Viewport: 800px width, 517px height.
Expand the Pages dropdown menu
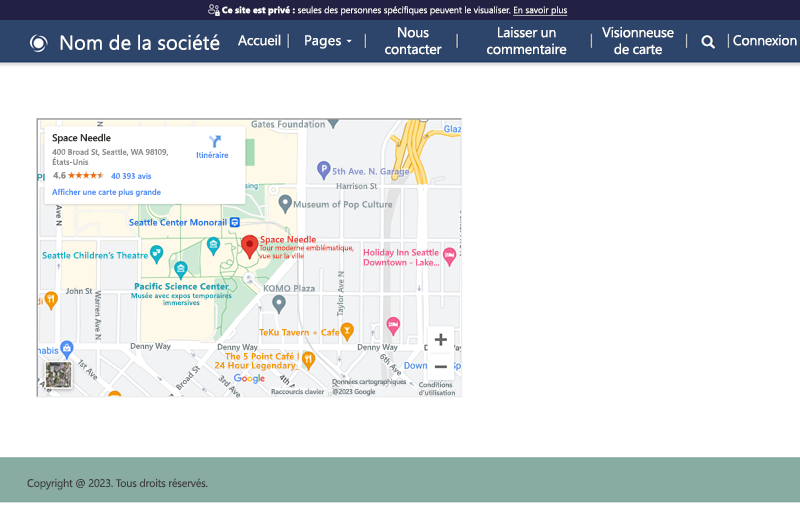click(328, 41)
